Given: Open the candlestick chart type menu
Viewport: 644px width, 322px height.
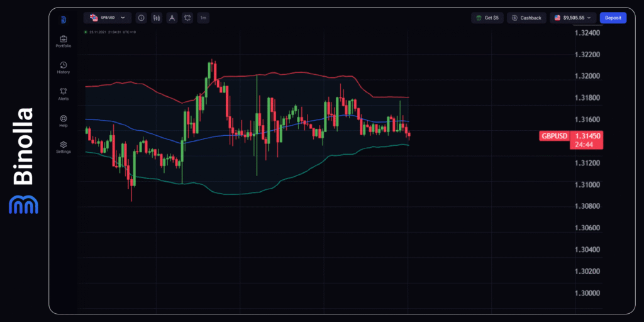Looking at the screenshot, I should (157, 18).
